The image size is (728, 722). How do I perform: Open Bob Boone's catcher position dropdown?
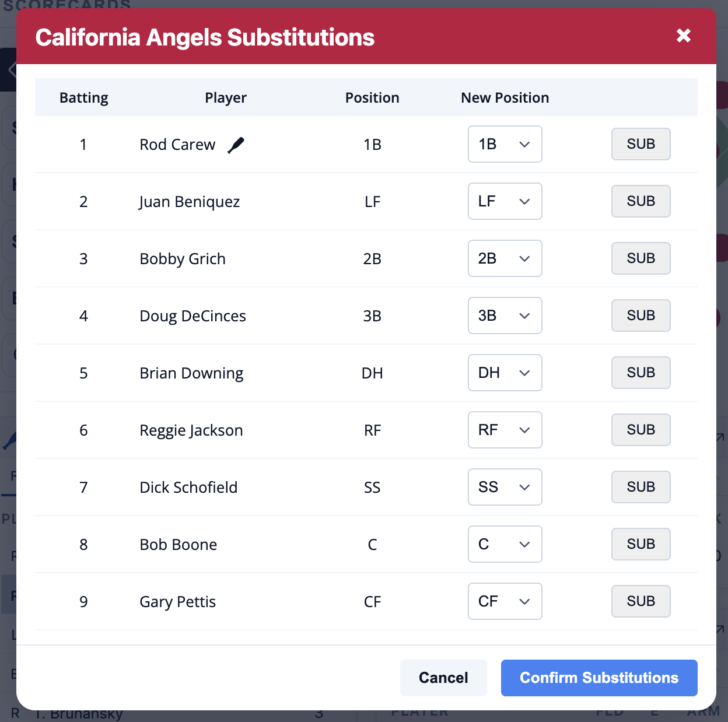point(505,544)
